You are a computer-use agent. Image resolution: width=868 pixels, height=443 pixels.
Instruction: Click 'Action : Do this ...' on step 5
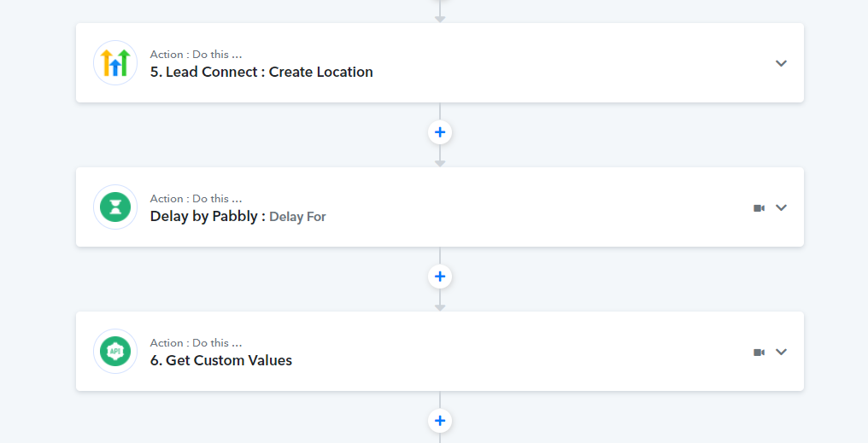[196, 54]
